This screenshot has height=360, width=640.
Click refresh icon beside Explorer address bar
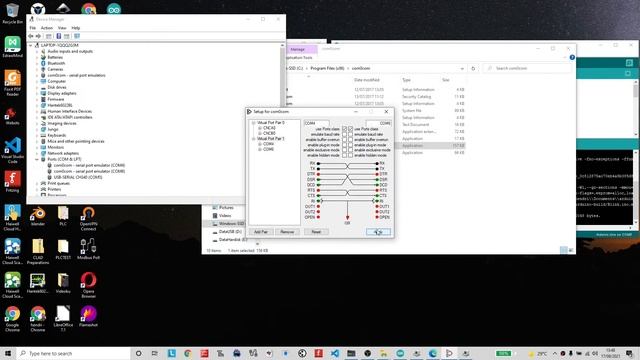tap(473, 69)
